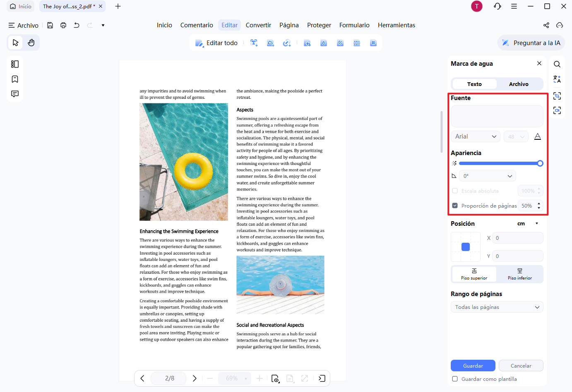Image resolution: width=572 pixels, height=392 pixels.
Task: Select the crop page tool
Action: point(307,43)
